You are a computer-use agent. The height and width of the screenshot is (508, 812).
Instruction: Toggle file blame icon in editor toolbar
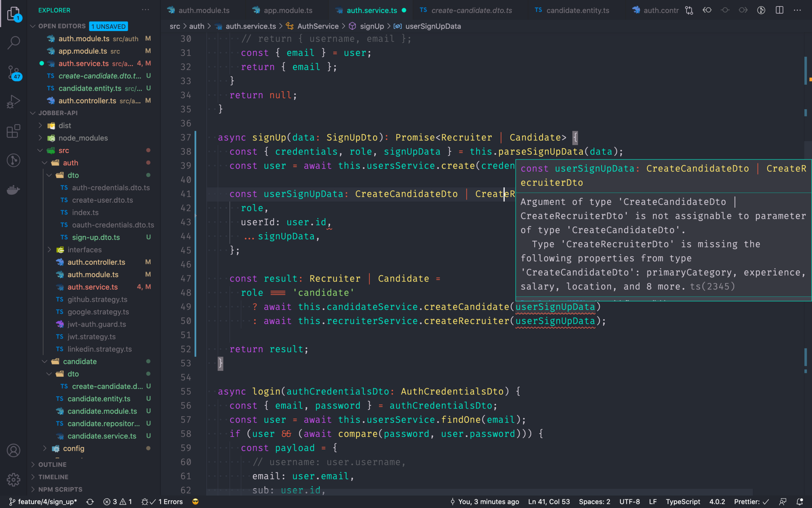761,10
